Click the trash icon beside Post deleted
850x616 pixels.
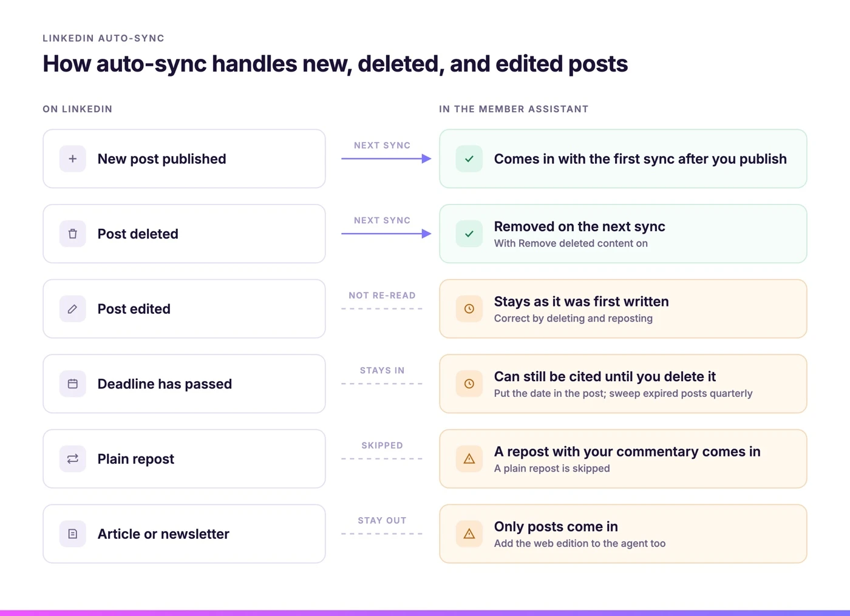click(72, 234)
